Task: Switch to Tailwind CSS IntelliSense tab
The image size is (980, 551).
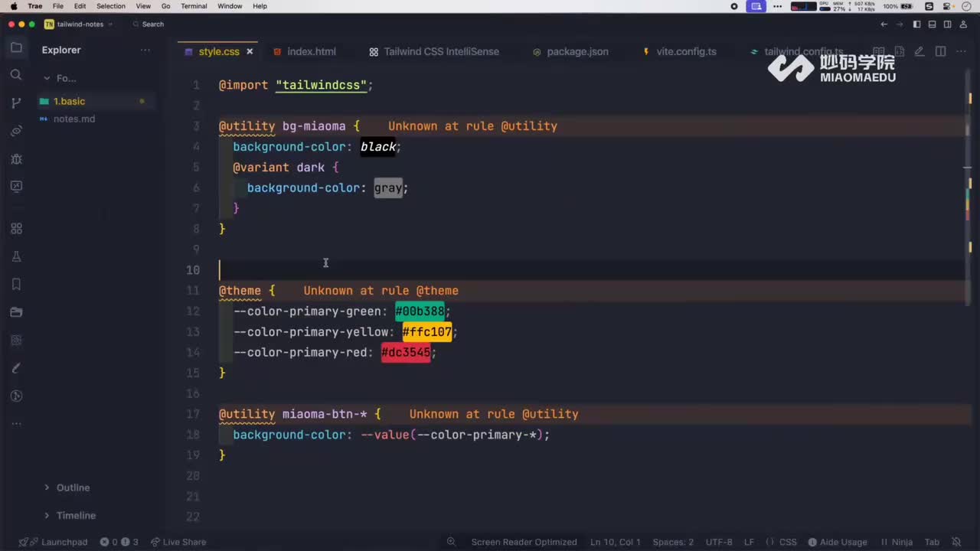Action: point(433,51)
